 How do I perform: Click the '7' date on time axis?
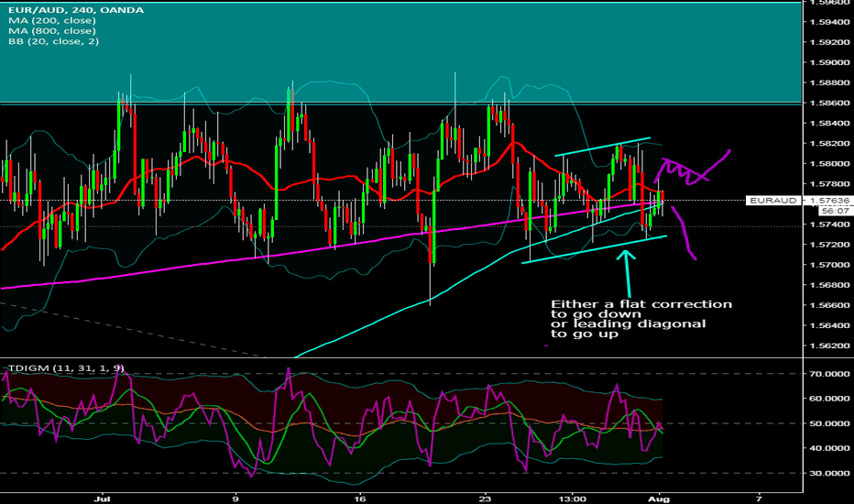tap(760, 499)
